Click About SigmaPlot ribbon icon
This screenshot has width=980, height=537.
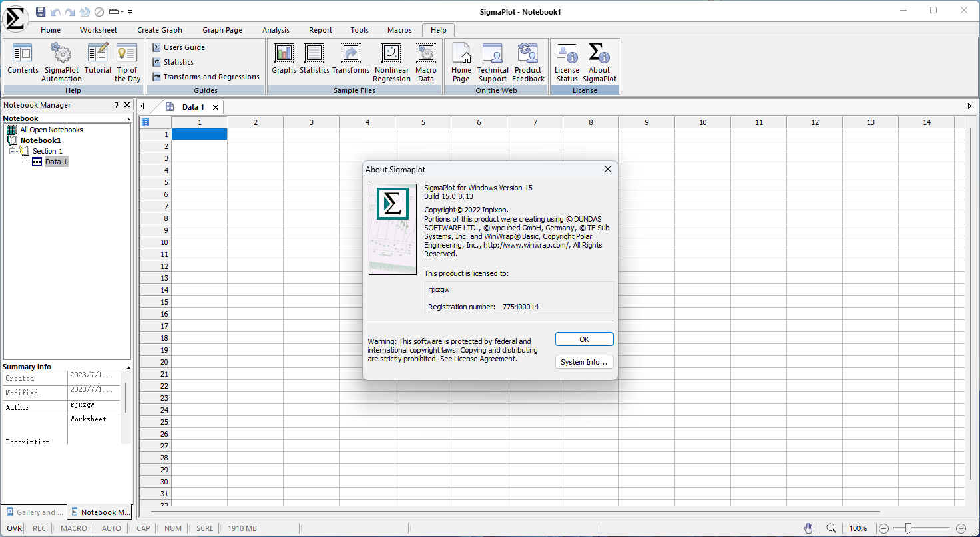[x=599, y=61]
